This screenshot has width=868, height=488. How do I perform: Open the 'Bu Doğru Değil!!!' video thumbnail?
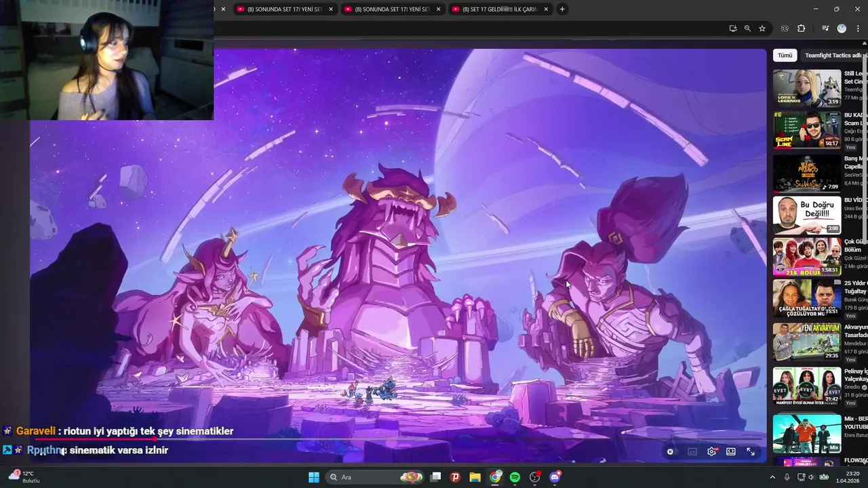807,215
